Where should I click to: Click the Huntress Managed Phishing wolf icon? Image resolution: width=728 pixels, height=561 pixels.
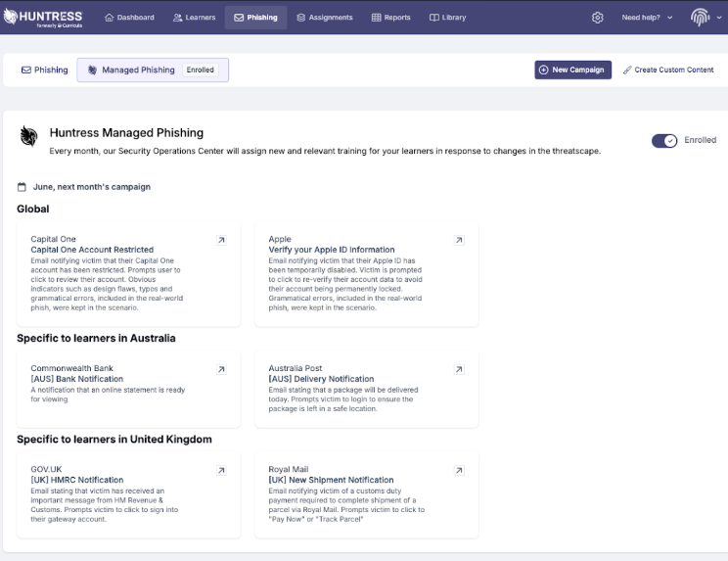[x=28, y=136]
